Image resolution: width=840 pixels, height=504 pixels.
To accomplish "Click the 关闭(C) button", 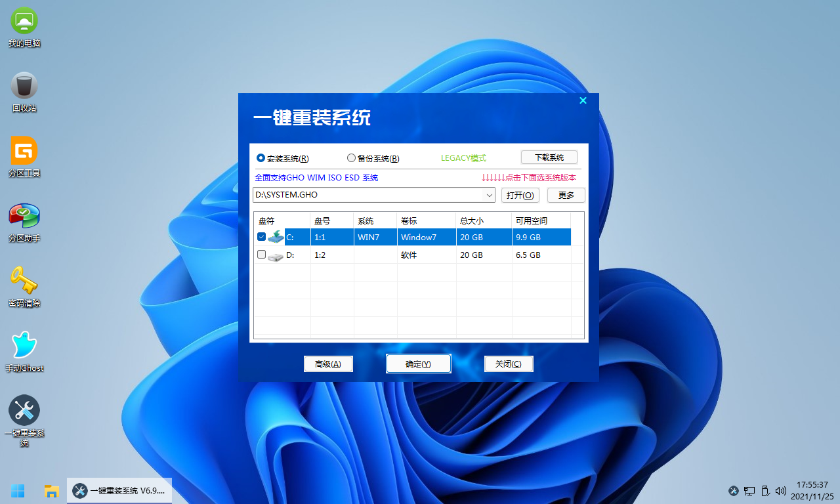I will click(x=509, y=364).
